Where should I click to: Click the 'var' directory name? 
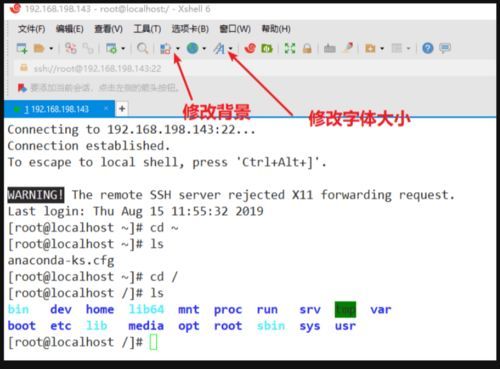click(381, 310)
